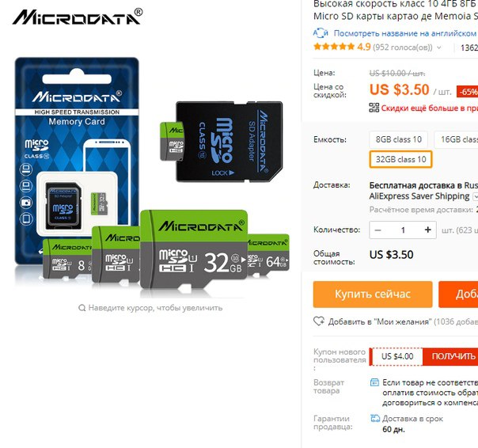Click ПОЛУЧИТЬ to get the new-user coupon

tap(452, 356)
